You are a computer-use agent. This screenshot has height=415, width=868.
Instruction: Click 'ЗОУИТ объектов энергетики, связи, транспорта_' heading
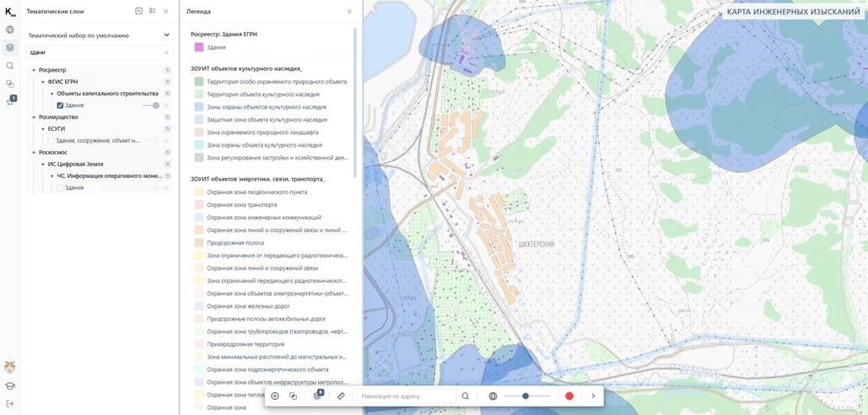coord(257,180)
